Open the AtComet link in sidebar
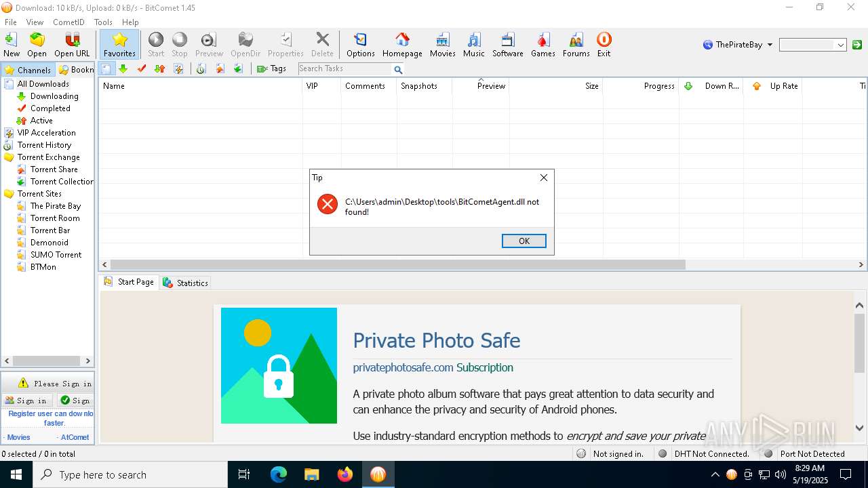 (74, 437)
